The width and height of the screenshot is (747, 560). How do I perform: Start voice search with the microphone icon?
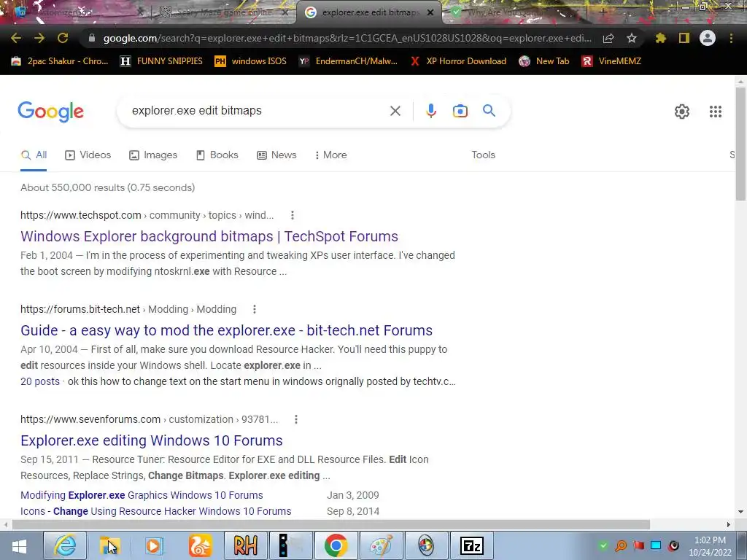tap(430, 111)
